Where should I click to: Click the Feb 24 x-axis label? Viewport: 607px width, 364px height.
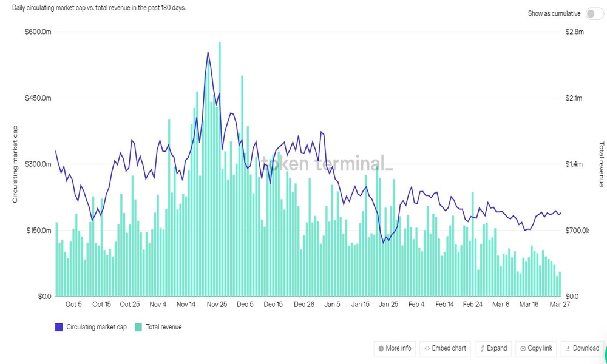(473, 305)
